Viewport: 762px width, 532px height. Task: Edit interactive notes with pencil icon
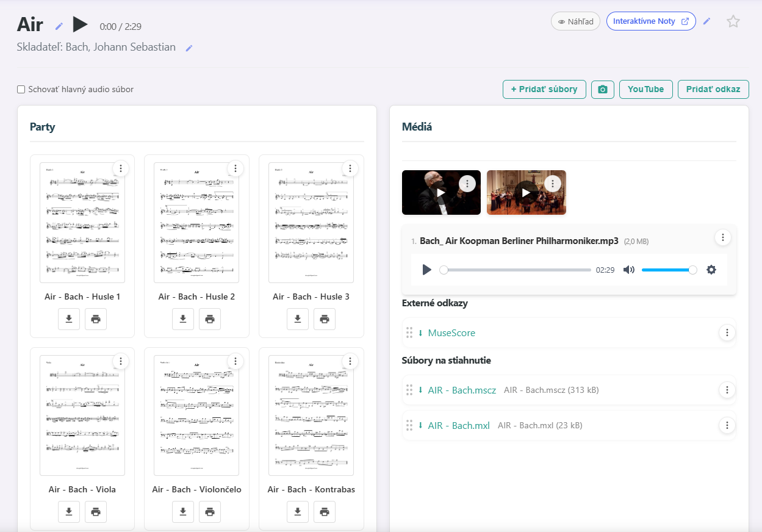[706, 21]
